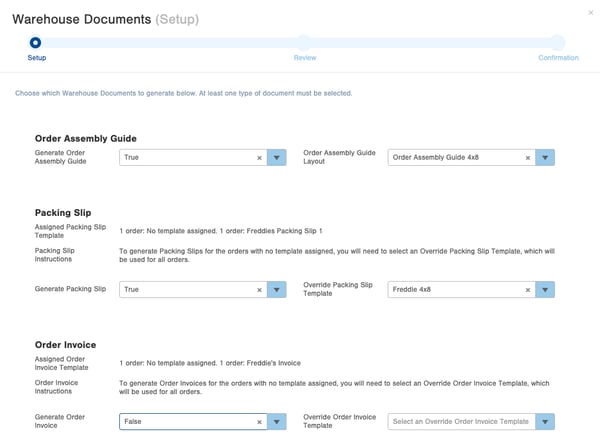Viewport: 600px width, 443px height.
Task: Clear the Order Assembly Guide Layout selection
Action: tap(528, 158)
